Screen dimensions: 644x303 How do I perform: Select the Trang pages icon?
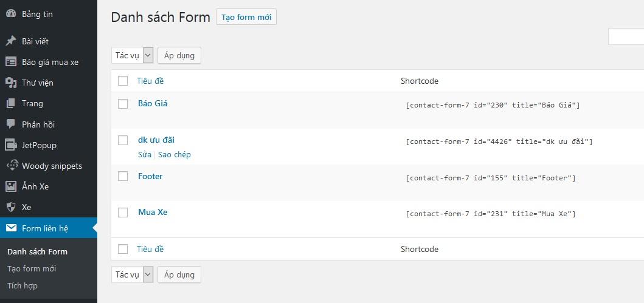pos(11,103)
